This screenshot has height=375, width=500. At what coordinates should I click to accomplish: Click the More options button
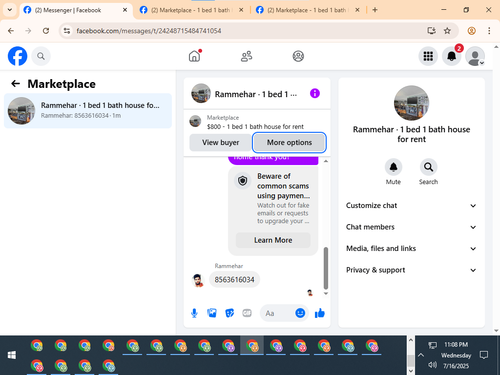click(x=289, y=142)
